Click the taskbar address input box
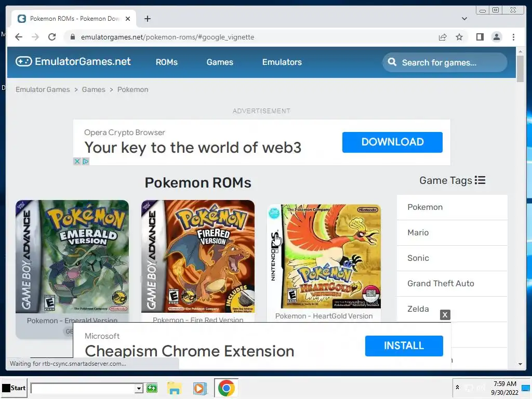Image resolution: width=532 pixels, height=399 pixels. coord(83,388)
